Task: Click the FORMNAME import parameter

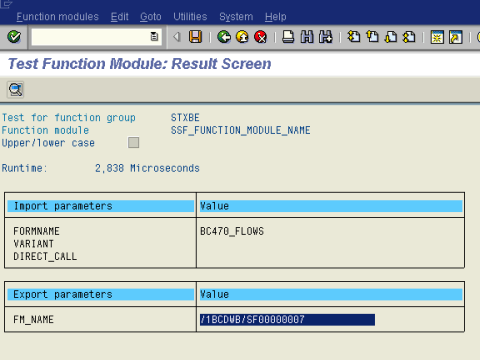Action: tap(36, 231)
